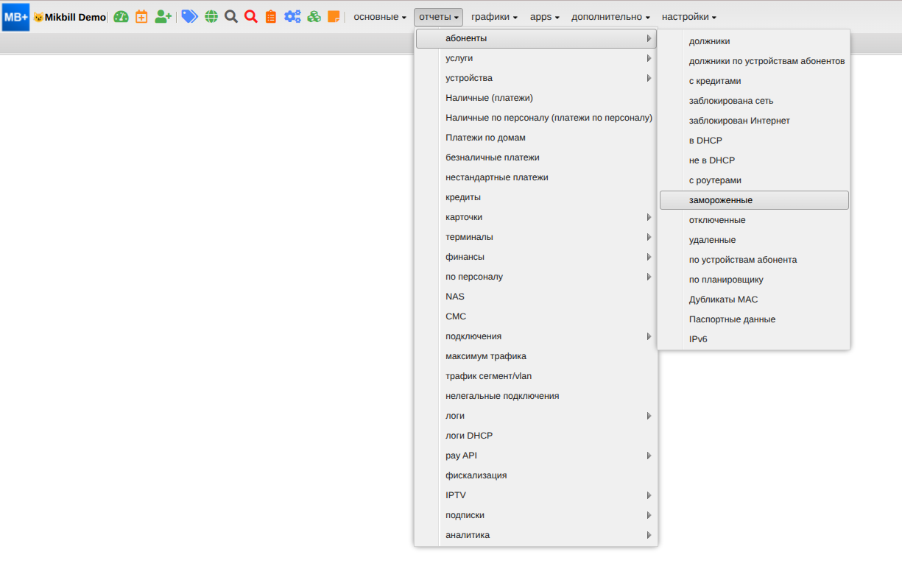902x588 pixels.
Task: Expand the pay API submenu
Action: tap(536, 456)
